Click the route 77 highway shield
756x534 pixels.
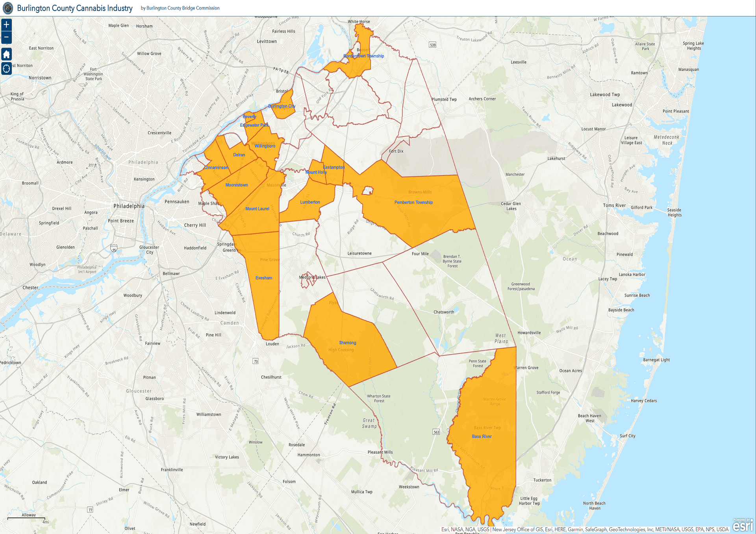pos(90,510)
